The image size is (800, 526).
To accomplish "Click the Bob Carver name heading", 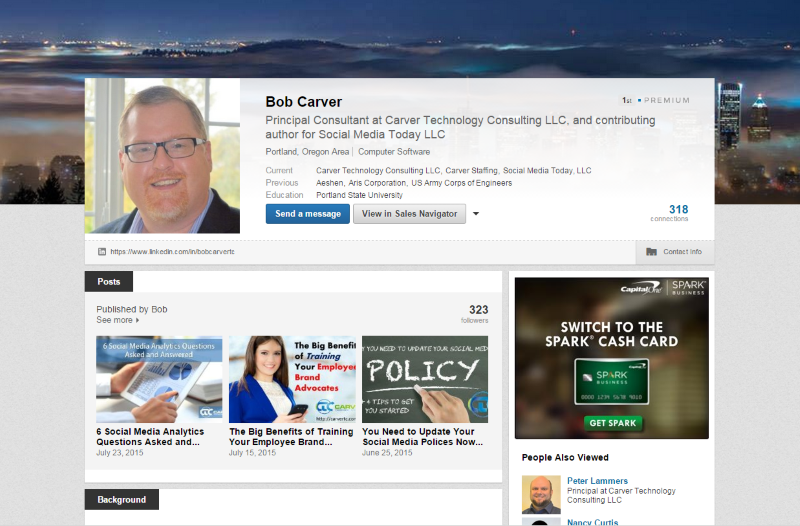I will coord(304,102).
